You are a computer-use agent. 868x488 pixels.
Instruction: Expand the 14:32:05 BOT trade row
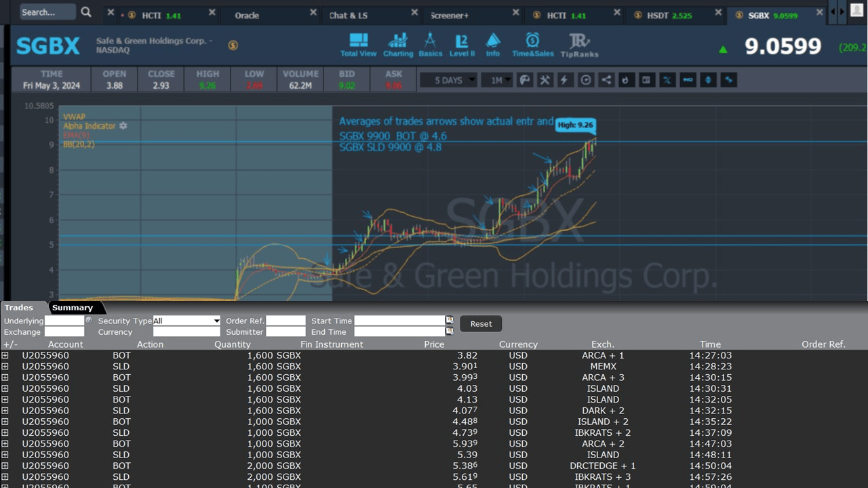click(5, 400)
